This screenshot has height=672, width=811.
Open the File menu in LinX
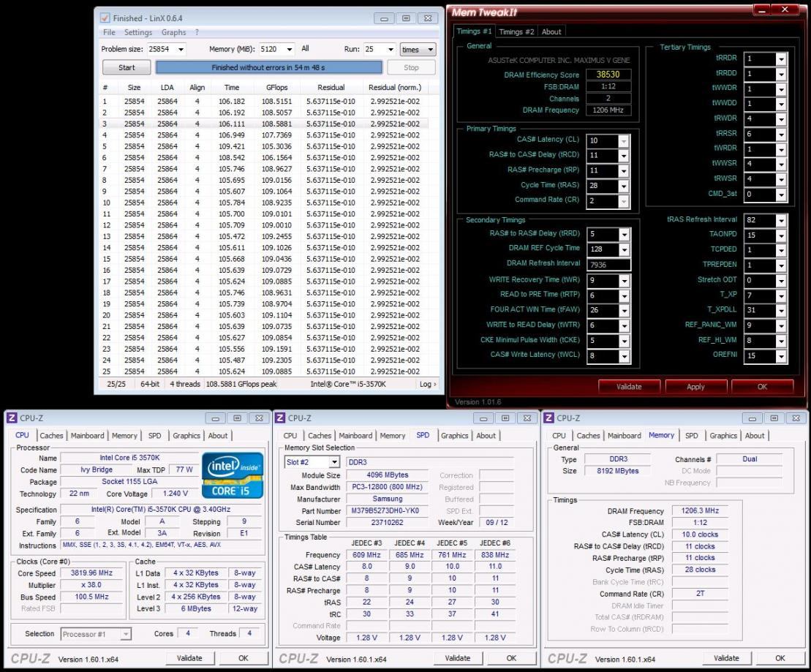pos(109,32)
